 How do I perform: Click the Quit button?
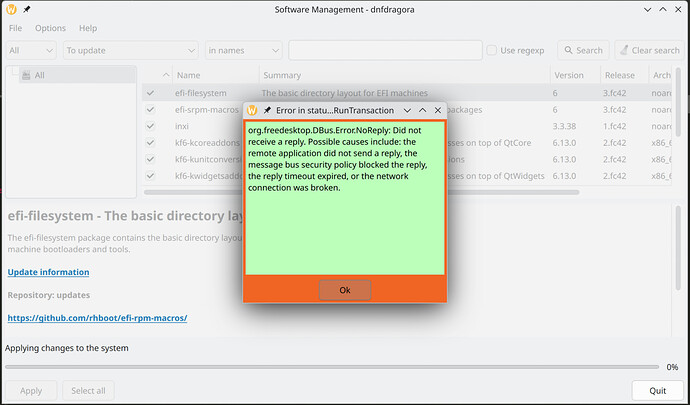657,390
